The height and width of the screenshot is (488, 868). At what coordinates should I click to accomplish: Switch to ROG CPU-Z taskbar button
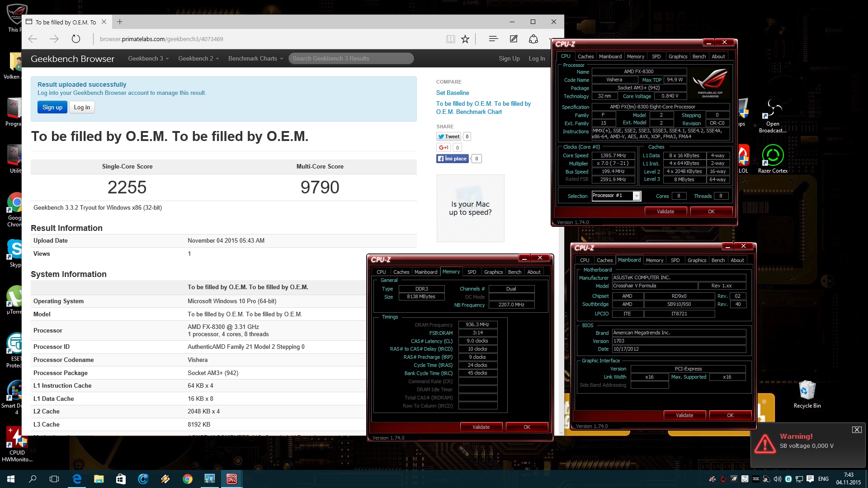(231, 479)
